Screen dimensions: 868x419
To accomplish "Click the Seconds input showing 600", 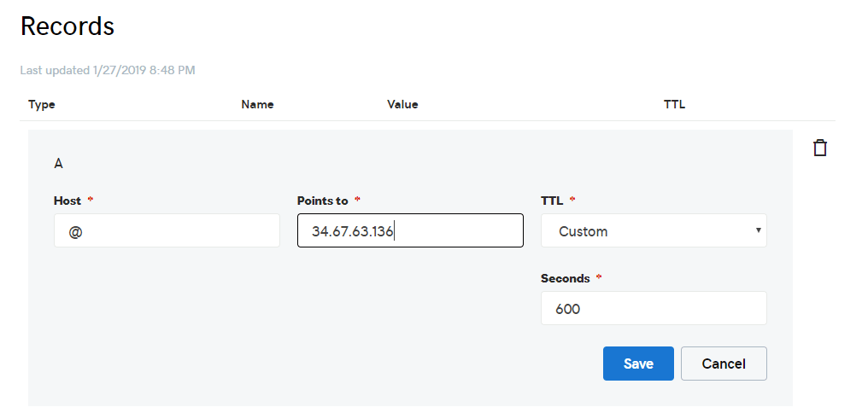I will point(653,309).
